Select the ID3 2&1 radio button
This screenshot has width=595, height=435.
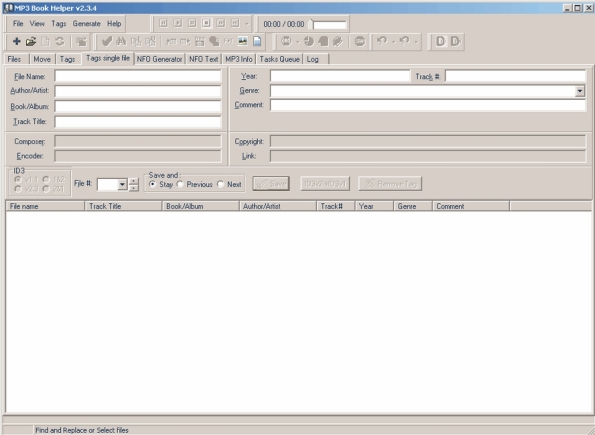(46, 189)
